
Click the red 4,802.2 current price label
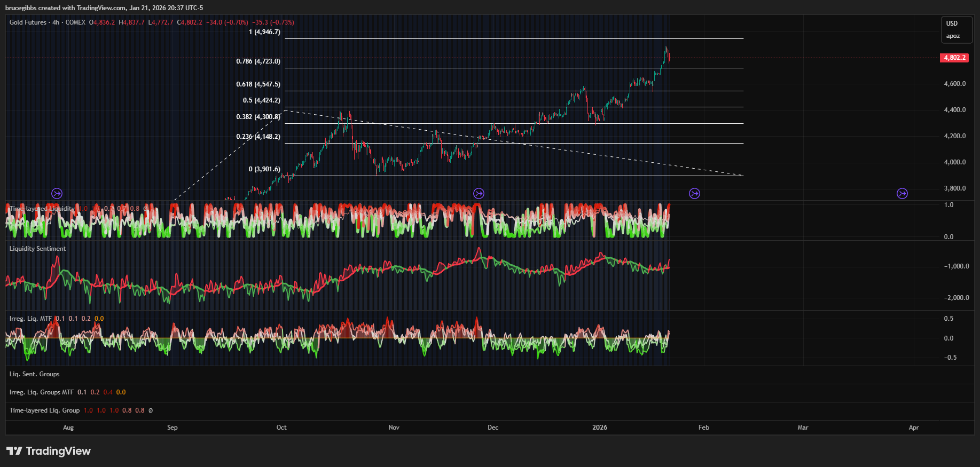[954, 58]
